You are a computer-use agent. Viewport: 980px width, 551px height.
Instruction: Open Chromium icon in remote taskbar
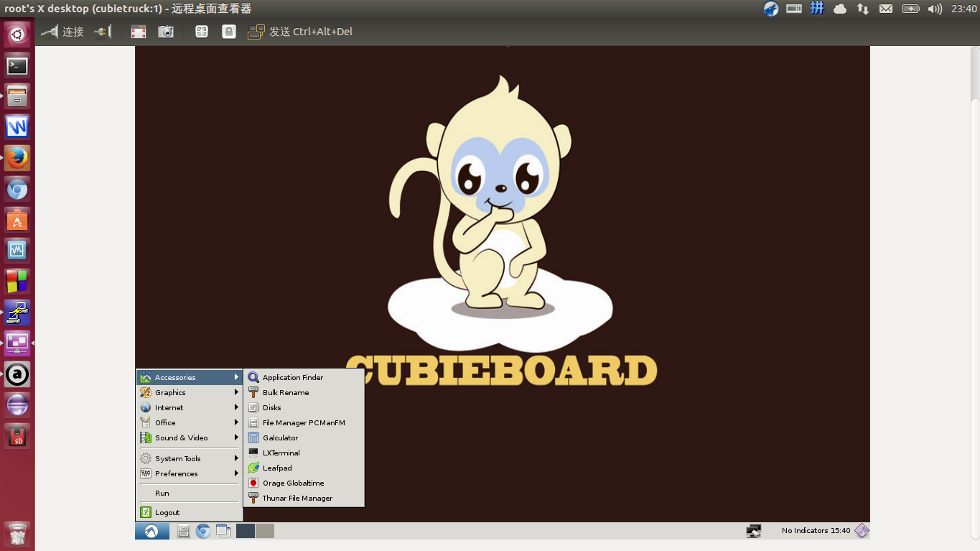pyautogui.click(x=203, y=531)
